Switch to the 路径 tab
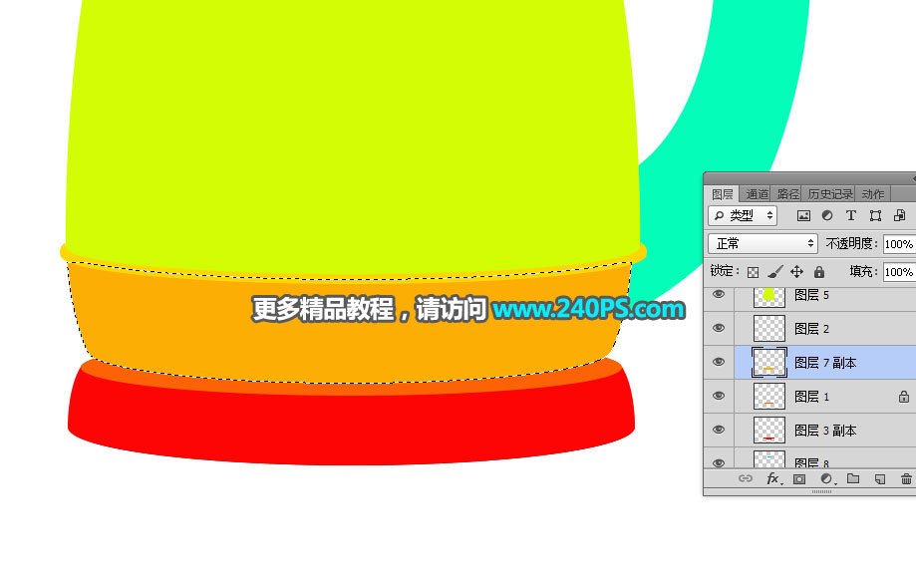The width and height of the screenshot is (916, 588). [787, 194]
